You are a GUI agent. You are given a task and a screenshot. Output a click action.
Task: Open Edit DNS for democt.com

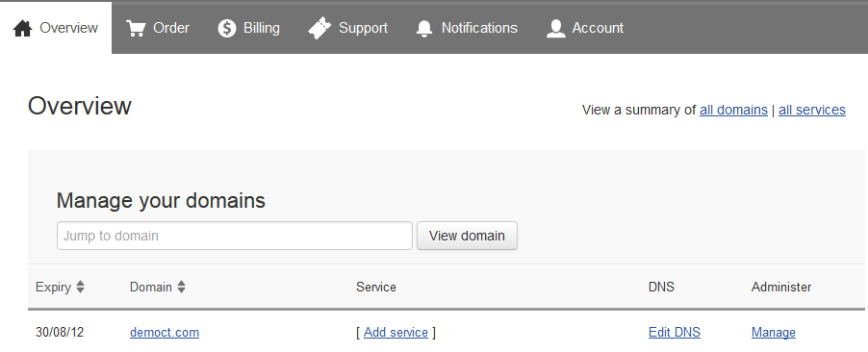pos(675,332)
